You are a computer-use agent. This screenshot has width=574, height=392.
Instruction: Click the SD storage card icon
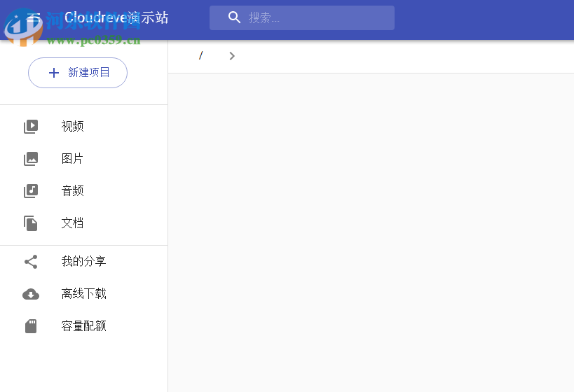point(31,326)
